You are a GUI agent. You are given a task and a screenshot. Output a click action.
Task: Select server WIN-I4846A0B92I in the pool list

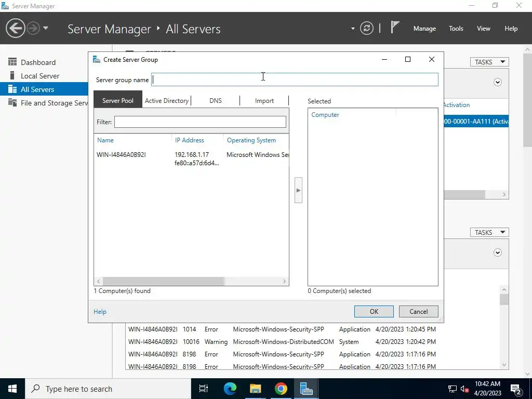[x=191, y=158]
